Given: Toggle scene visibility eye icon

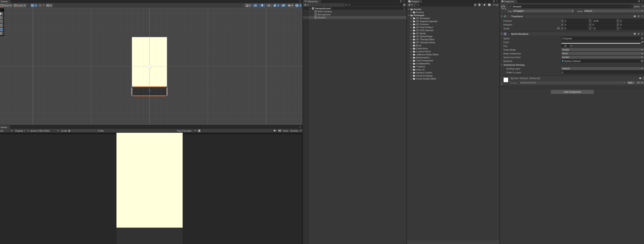Looking at the screenshot, I should click(283, 5).
